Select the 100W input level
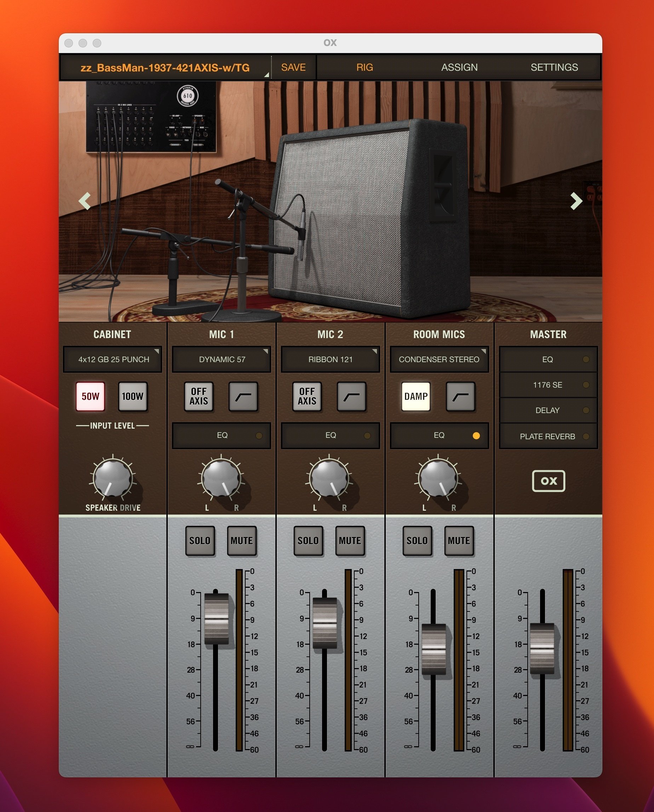 [x=133, y=396]
